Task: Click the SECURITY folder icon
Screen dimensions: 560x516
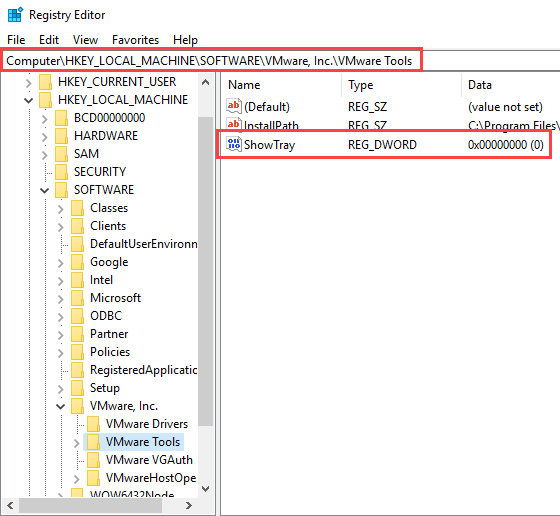Action: [61, 172]
